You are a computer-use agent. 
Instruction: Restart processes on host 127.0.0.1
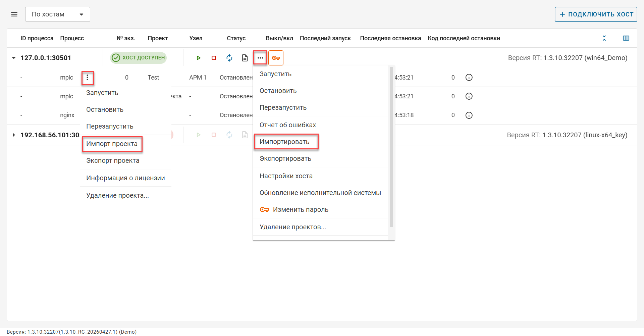point(229,58)
